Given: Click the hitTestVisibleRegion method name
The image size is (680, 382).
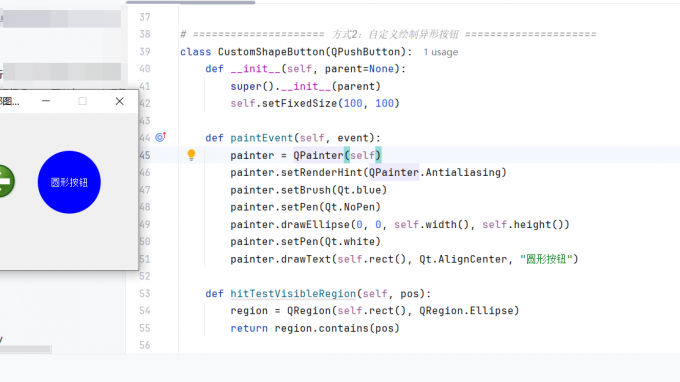Looking at the screenshot, I should (293, 294).
